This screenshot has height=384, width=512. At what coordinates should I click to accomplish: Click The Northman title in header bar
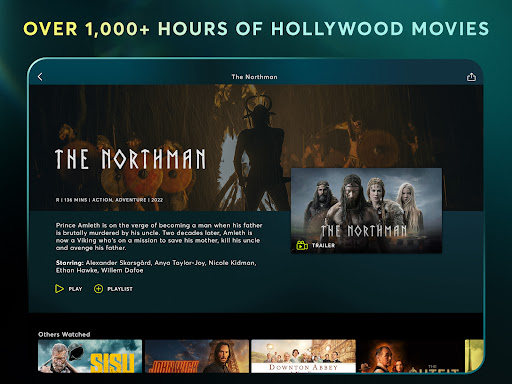click(254, 77)
